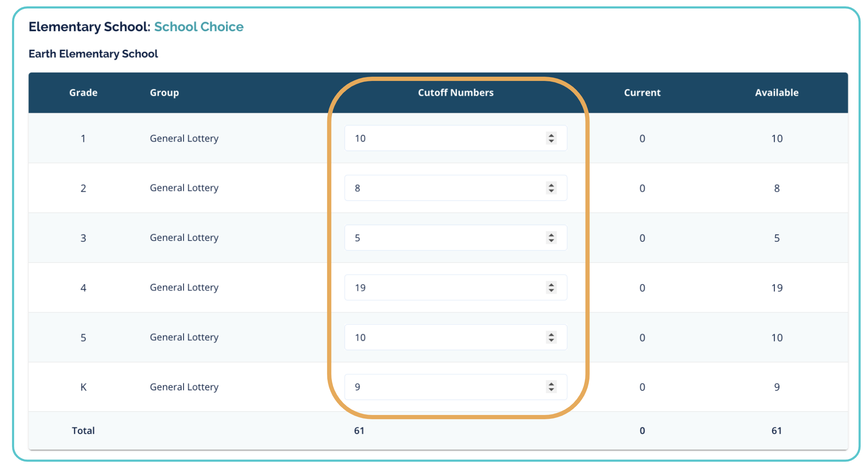Click the Grade column header
This screenshot has height=468, width=868.
tap(83, 93)
